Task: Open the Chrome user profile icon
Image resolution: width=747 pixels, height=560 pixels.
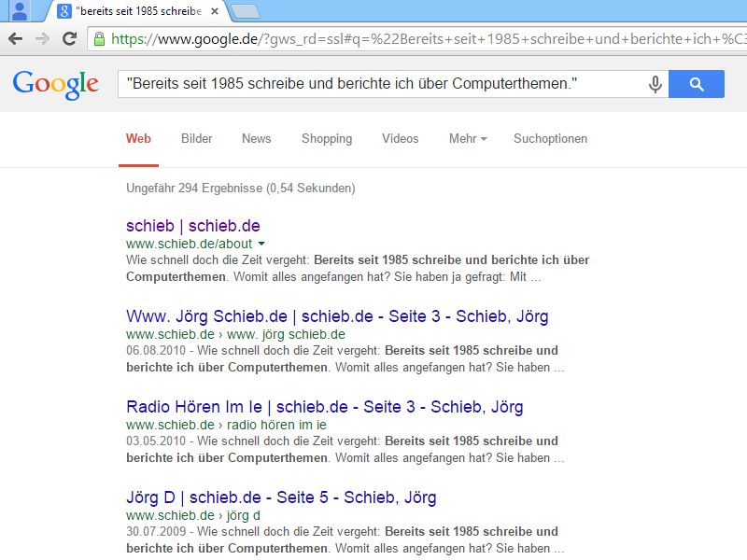Action: 19,10
